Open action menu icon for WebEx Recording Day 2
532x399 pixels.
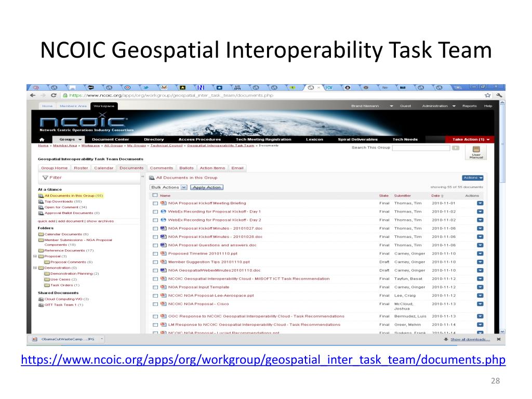(480, 220)
